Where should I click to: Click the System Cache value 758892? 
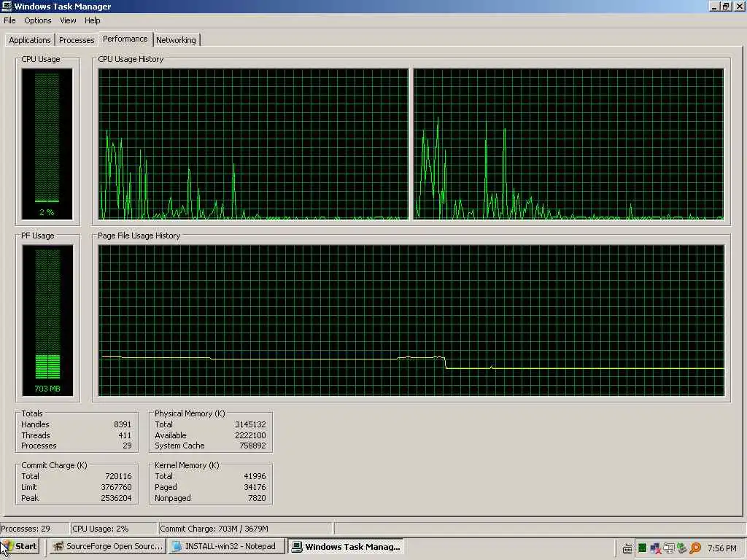tap(252, 446)
